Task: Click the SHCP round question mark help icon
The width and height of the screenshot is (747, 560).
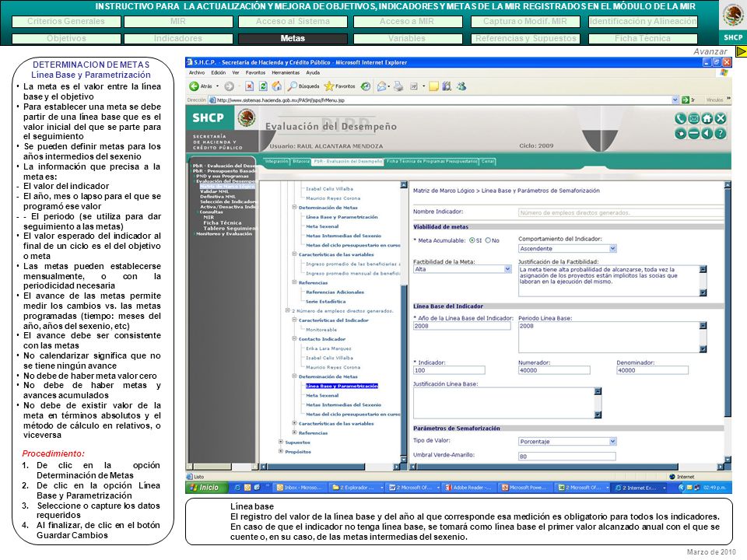Action: pyautogui.click(x=721, y=134)
